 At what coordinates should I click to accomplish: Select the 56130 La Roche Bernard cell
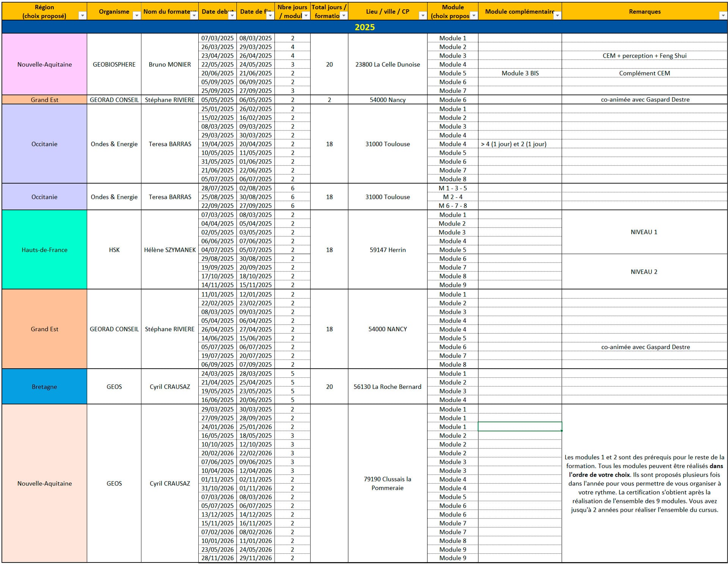[x=388, y=386]
